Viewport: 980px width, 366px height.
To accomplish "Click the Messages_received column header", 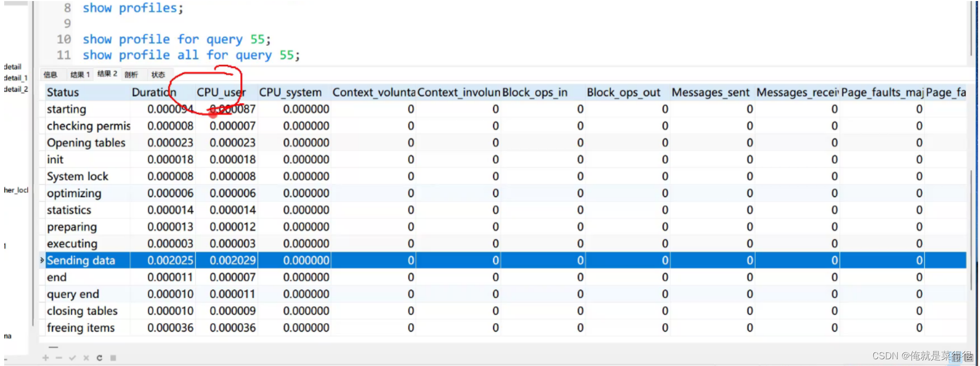I will click(x=797, y=93).
